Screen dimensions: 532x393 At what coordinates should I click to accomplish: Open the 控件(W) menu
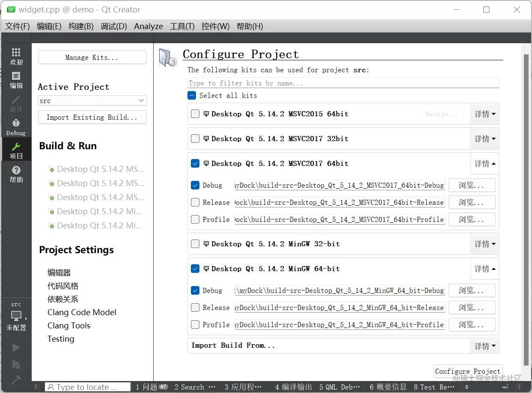pos(216,26)
